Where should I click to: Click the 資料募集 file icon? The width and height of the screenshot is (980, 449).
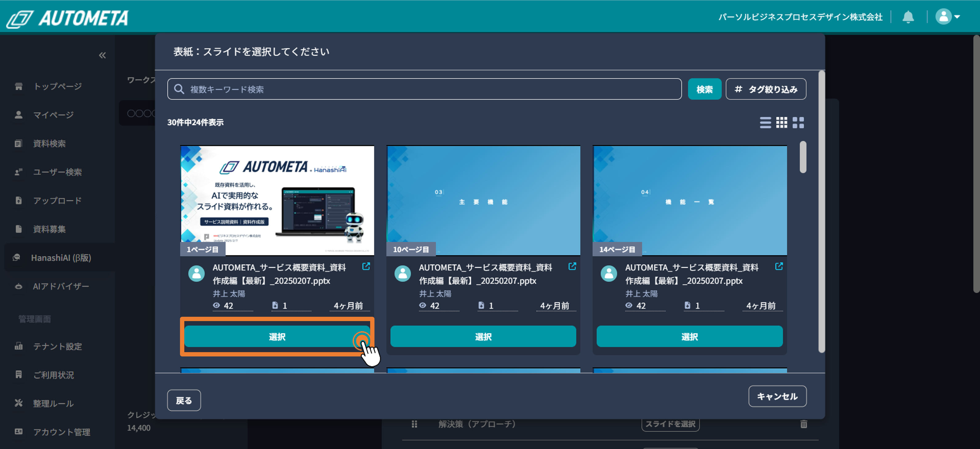19,229
